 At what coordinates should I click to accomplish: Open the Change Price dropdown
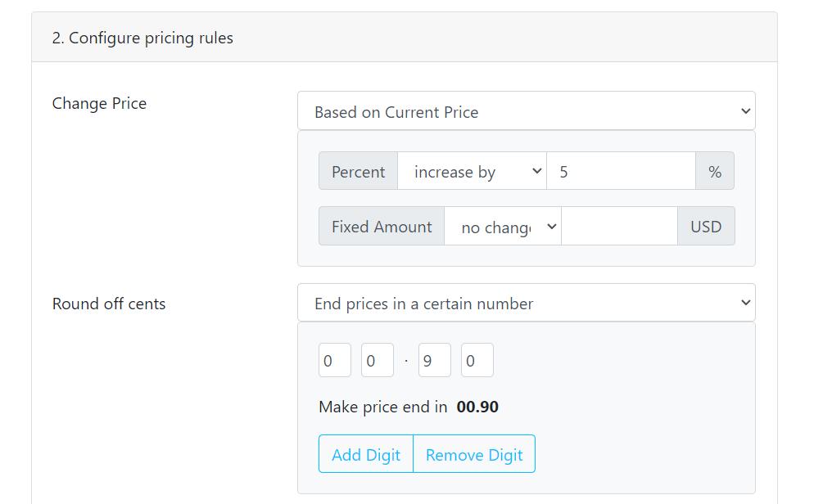pos(526,111)
